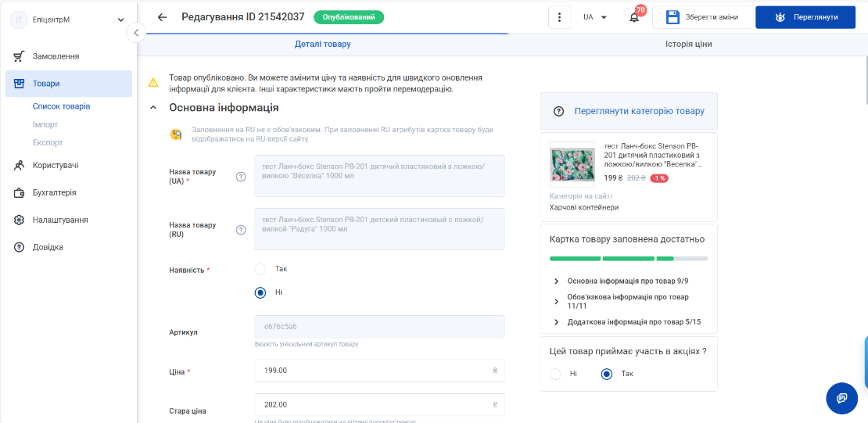Choose Так for promotion participation

pos(607,374)
